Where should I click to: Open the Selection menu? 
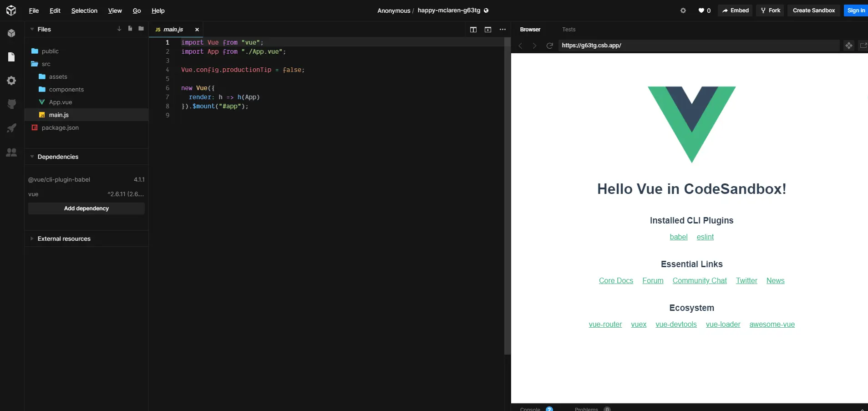click(84, 10)
